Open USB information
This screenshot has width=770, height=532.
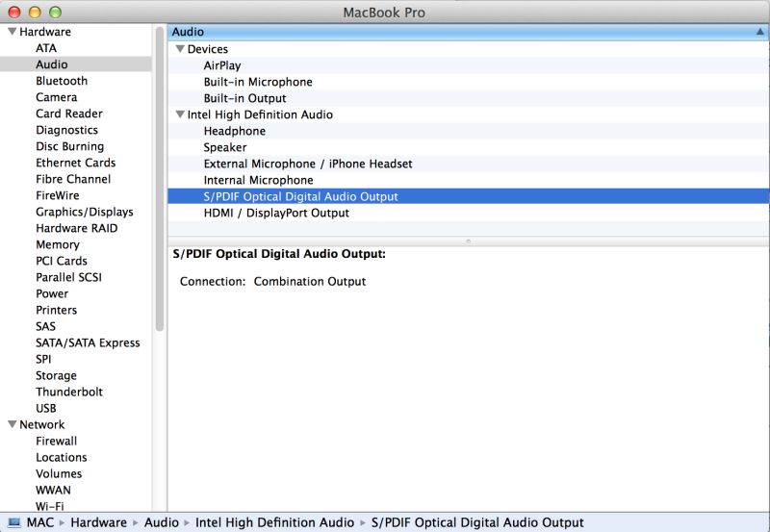[x=46, y=408]
